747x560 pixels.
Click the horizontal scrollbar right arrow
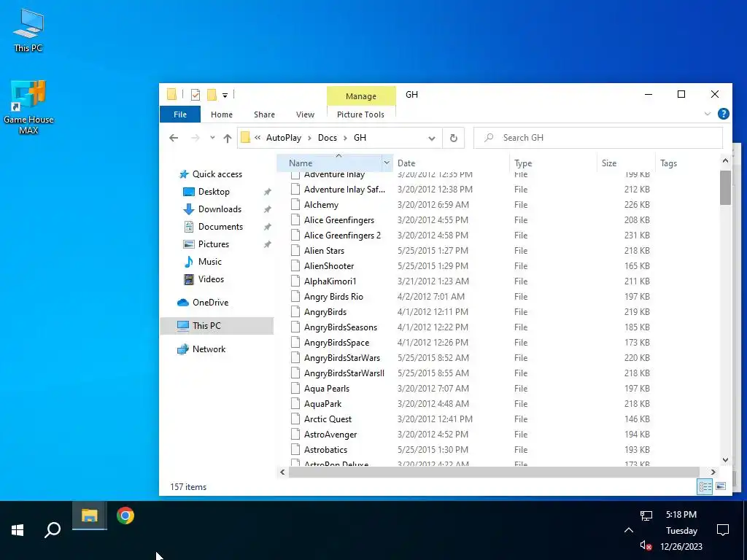click(713, 472)
